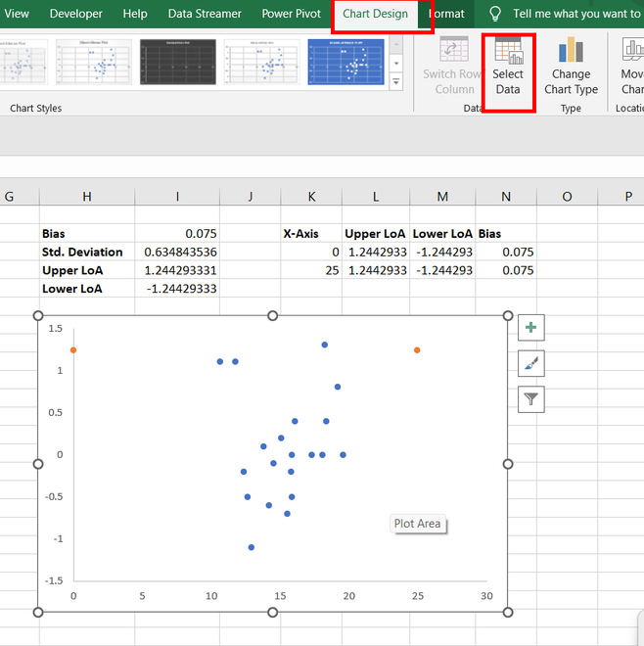
Task: Click the orange point at x=25
Action: tap(417, 349)
